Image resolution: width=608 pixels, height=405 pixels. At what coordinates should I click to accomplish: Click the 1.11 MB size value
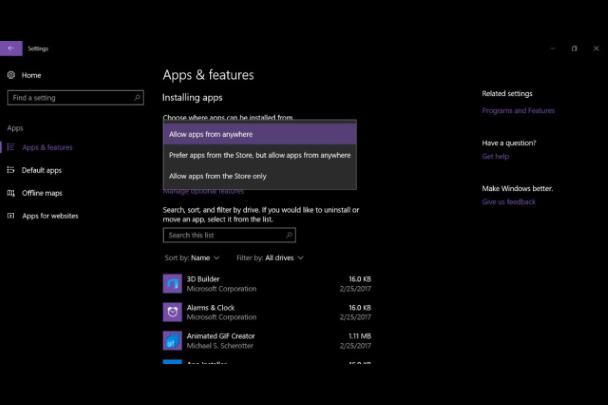[359, 336]
